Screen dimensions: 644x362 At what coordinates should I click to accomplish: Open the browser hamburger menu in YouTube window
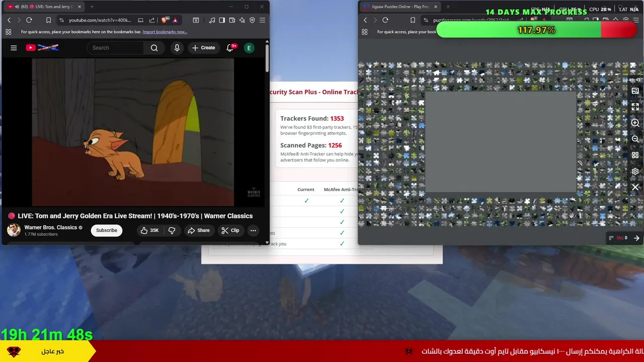pyautogui.click(x=262, y=20)
